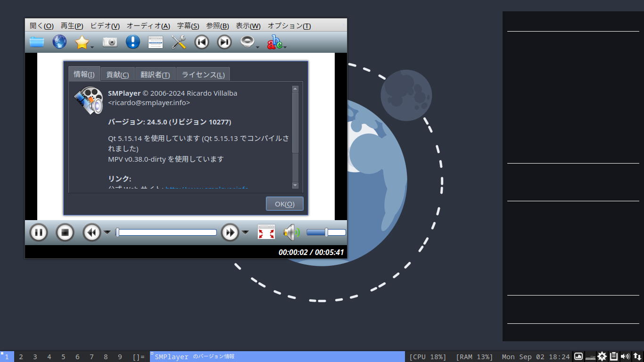Open a file with the folder icon
The image size is (644, 362).
point(37,42)
